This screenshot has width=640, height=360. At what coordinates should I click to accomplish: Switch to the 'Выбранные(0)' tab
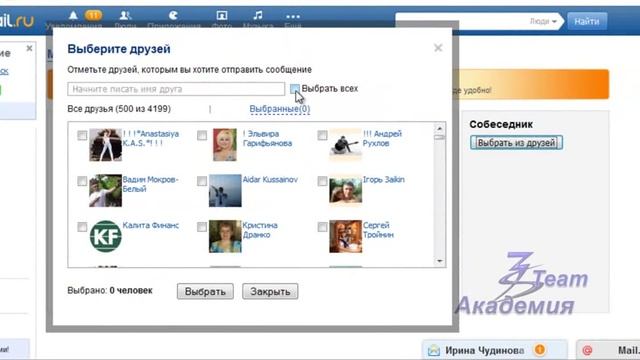(x=280, y=109)
